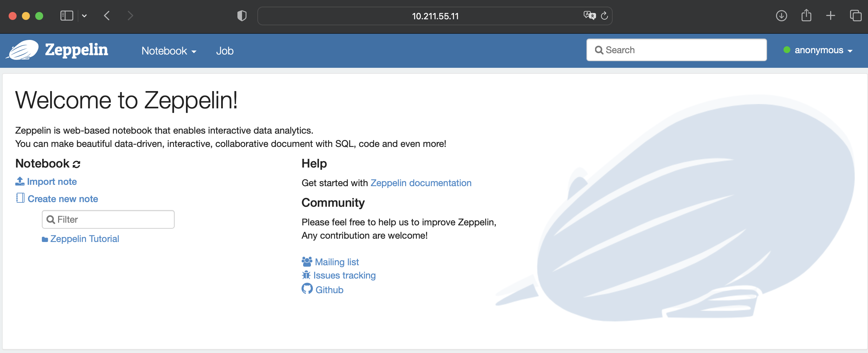Click the Search input field

click(x=676, y=50)
